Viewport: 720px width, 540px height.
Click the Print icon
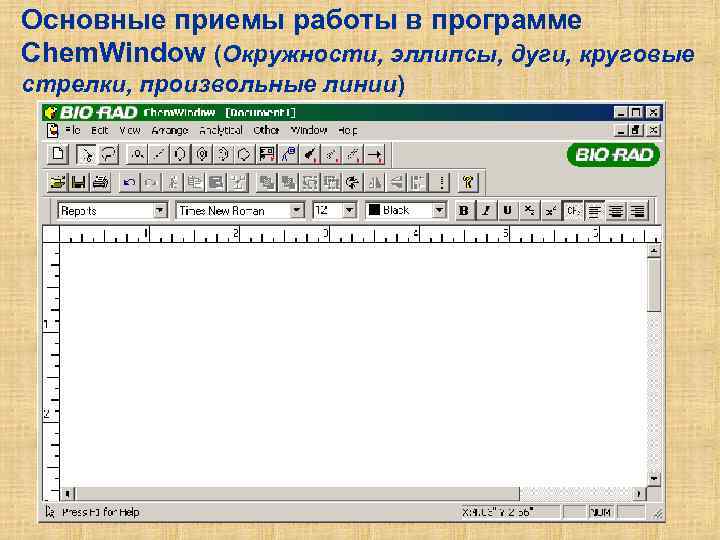point(101,183)
